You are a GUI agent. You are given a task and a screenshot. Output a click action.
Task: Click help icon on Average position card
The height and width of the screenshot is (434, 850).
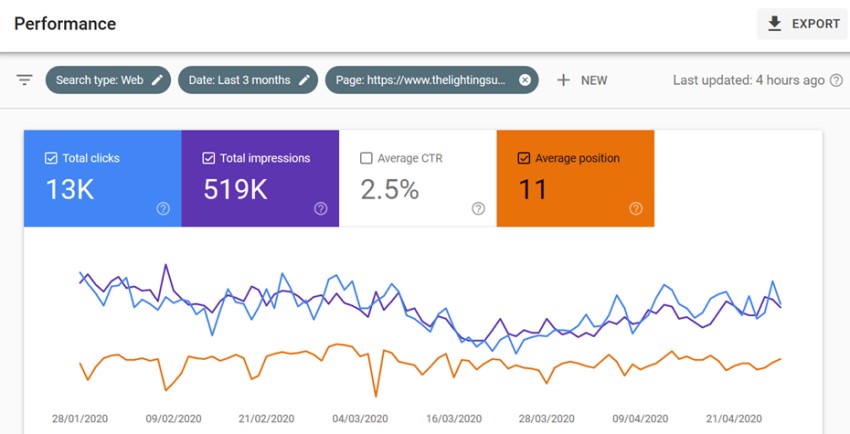(635, 209)
